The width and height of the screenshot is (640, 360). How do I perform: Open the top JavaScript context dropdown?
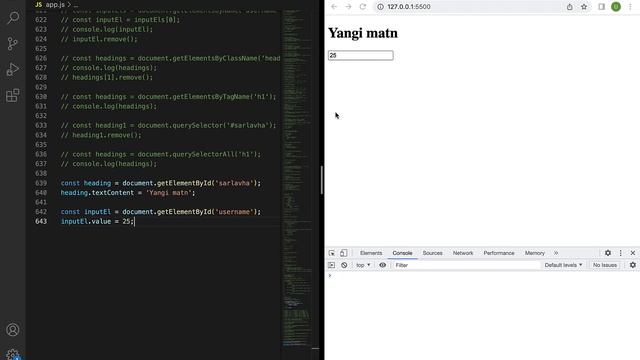pyautogui.click(x=363, y=265)
